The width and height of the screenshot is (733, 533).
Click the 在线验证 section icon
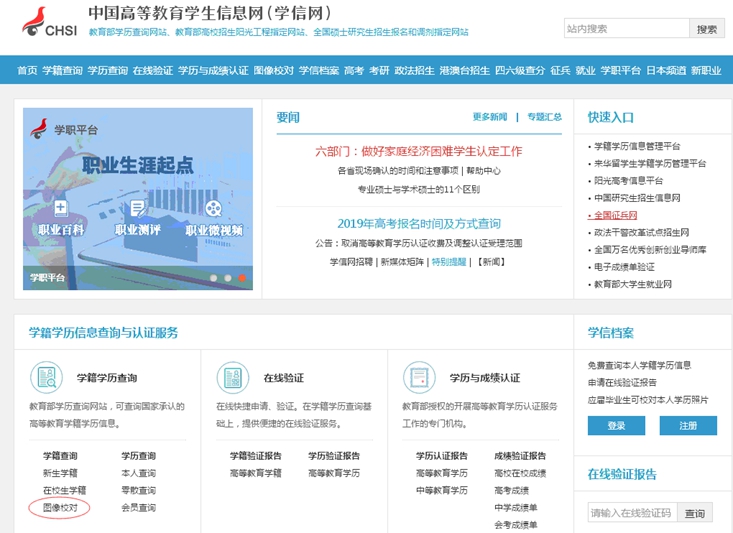[x=233, y=377]
